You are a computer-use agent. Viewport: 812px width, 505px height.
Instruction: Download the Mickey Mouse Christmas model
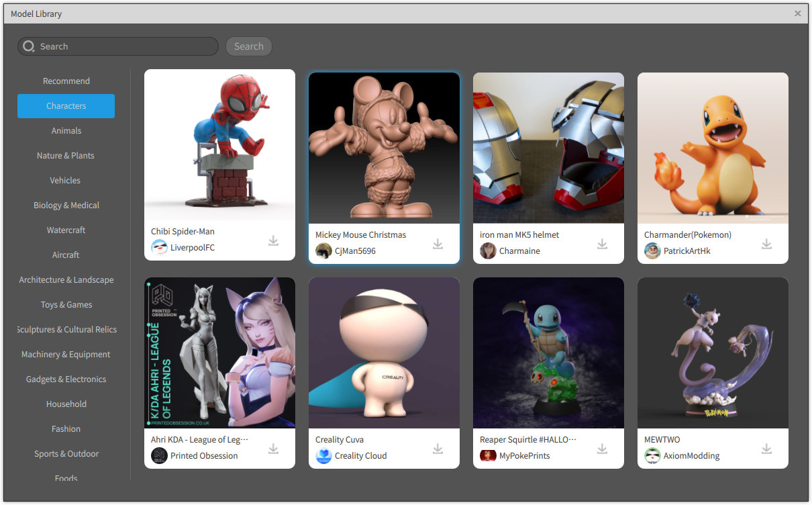point(438,244)
